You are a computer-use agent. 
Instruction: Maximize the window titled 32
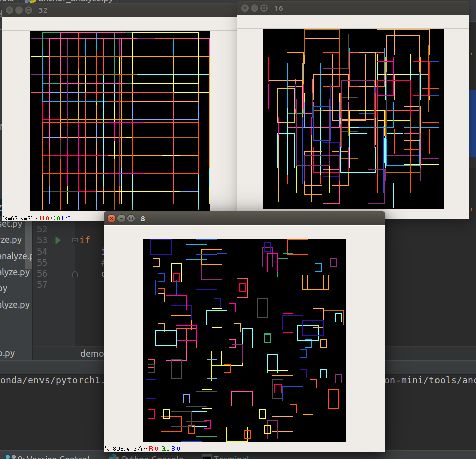click(28, 10)
